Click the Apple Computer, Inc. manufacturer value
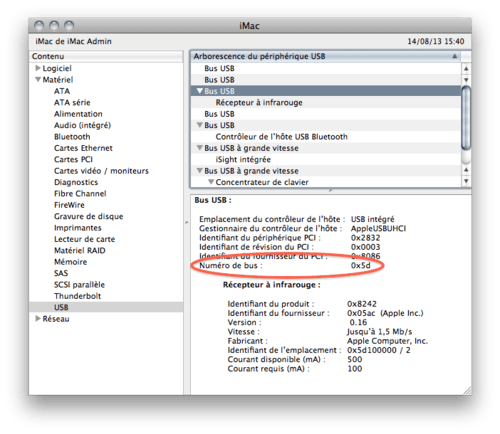Image resolution: width=500 pixels, height=434 pixels. (387, 341)
